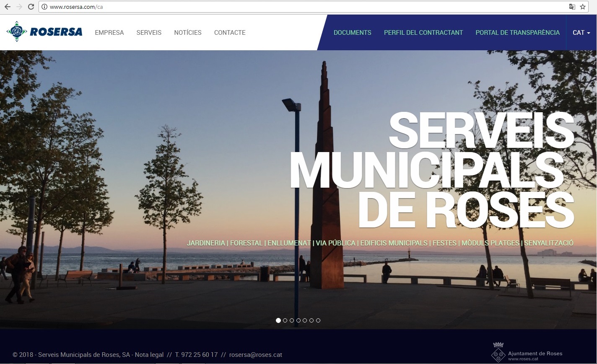Select the first carousel slide dot

point(278,320)
